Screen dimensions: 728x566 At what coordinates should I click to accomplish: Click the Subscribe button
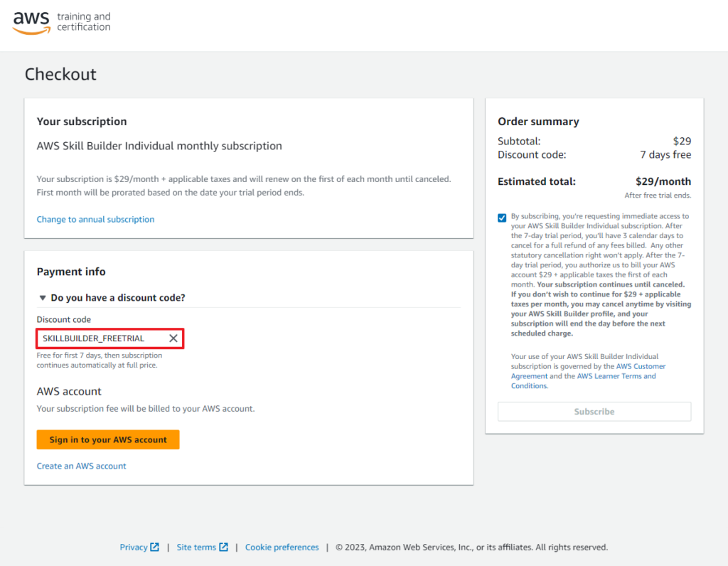[594, 412]
